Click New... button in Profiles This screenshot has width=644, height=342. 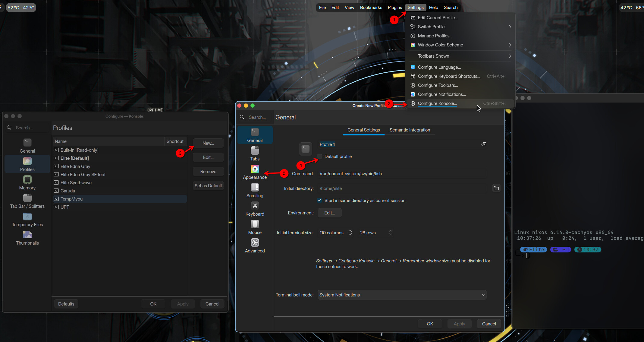(x=208, y=143)
